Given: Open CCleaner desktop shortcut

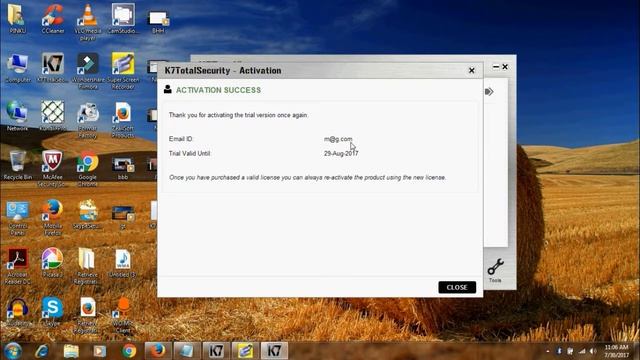Looking at the screenshot, I should click(53, 19).
